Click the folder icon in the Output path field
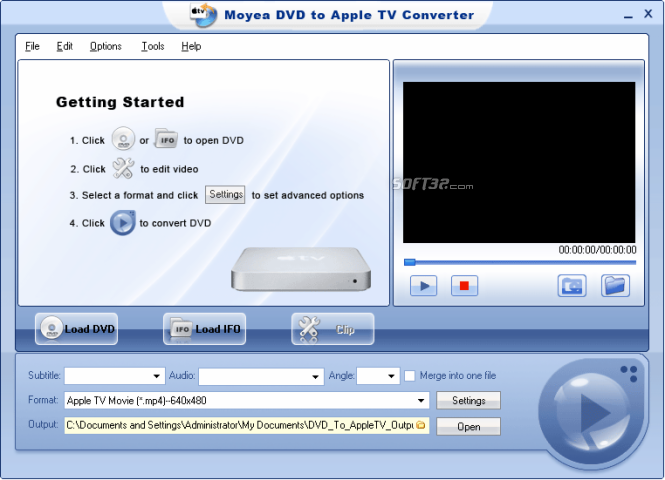Screen dimensions: 665x480 [420, 425]
